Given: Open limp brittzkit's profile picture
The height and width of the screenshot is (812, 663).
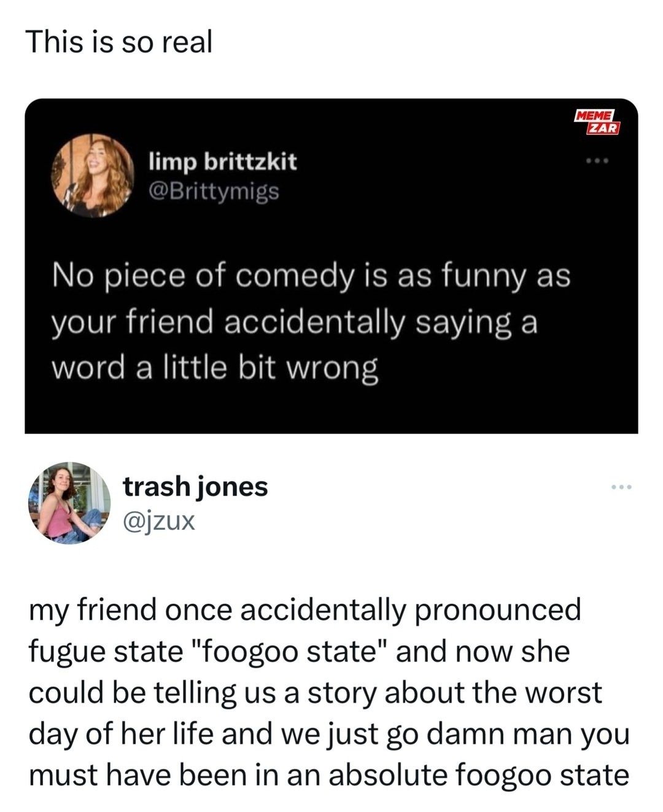Looking at the screenshot, I should click(92, 176).
